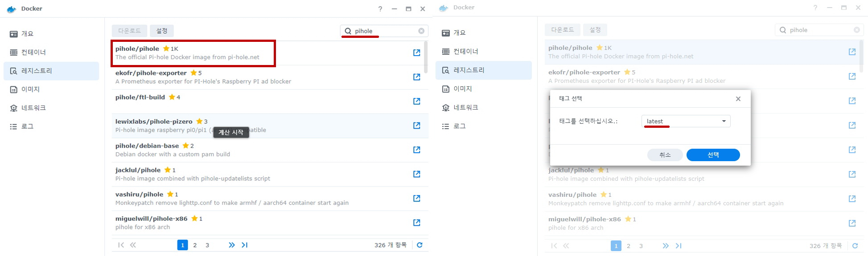Open help in right Docker window

815,8
